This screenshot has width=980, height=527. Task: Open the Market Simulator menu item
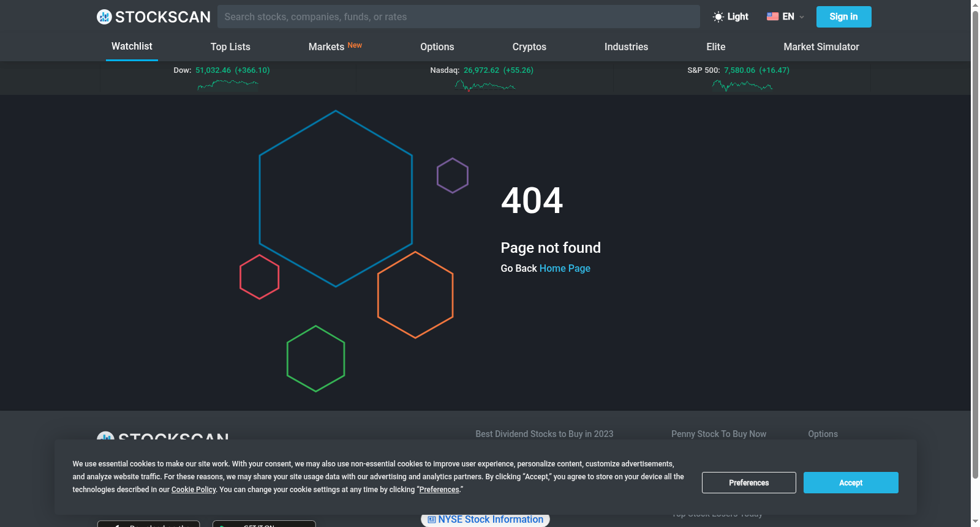(821, 47)
